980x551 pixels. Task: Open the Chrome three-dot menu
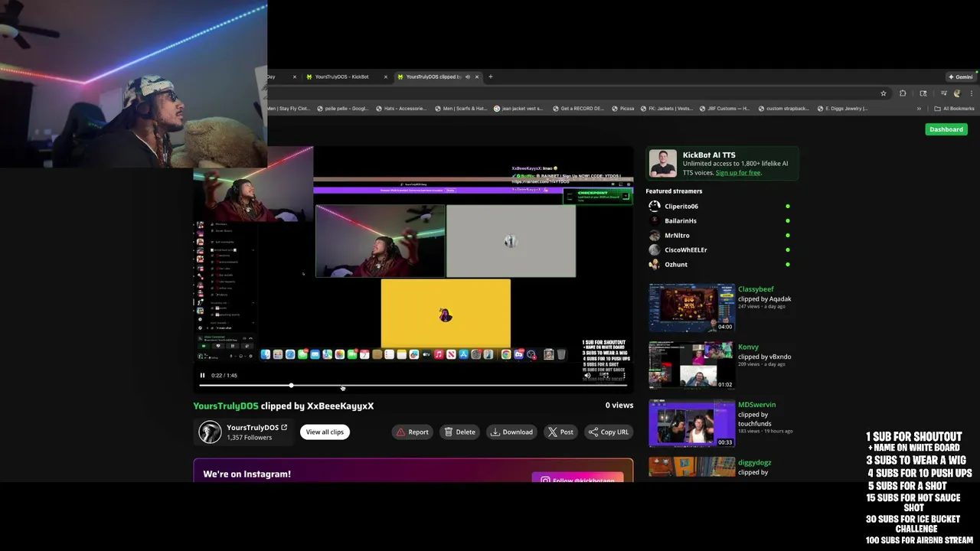tap(970, 93)
